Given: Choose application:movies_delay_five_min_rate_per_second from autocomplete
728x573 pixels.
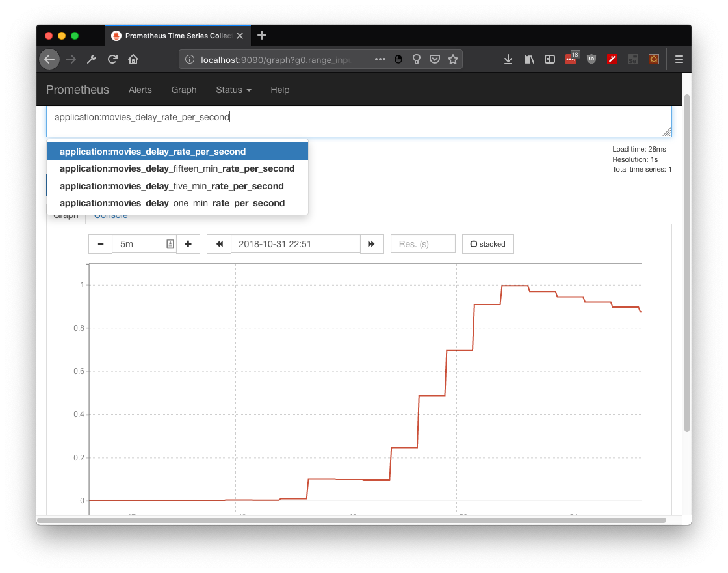Looking at the screenshot, I should tap(172, 186).
